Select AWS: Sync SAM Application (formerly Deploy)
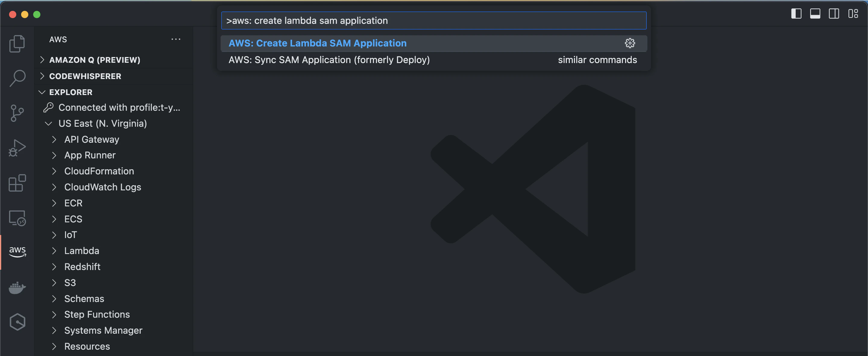 [434, 60]
